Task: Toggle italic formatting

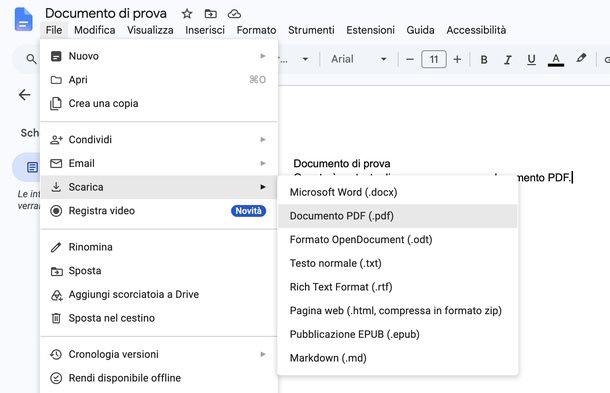Action: pyautogui.click(x=508, y=60)
